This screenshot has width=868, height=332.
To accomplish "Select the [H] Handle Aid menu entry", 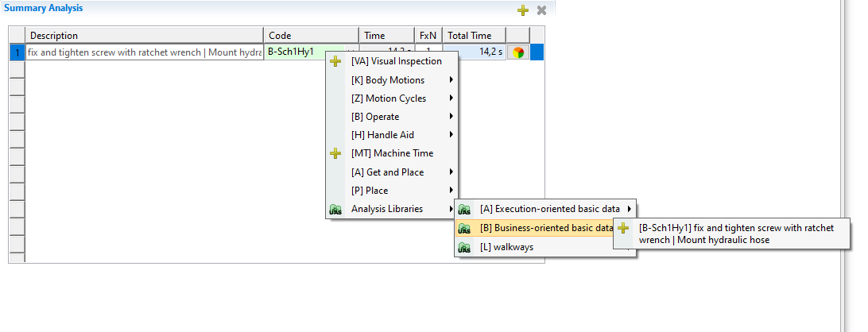I will click(x=382, y=135).
